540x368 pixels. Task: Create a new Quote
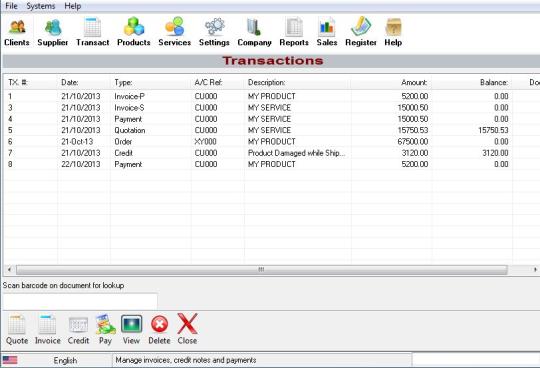17,329
